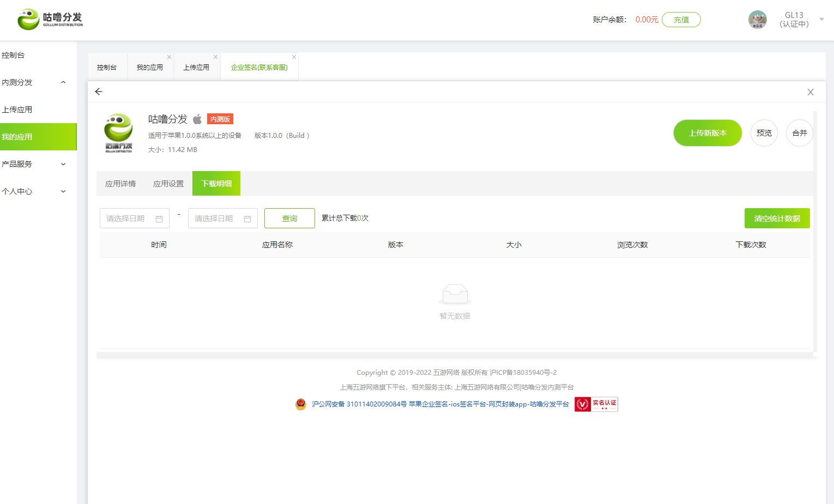Expand the 个人中心 sidebar section
834x504 pixels.
[x=38, y=191]
